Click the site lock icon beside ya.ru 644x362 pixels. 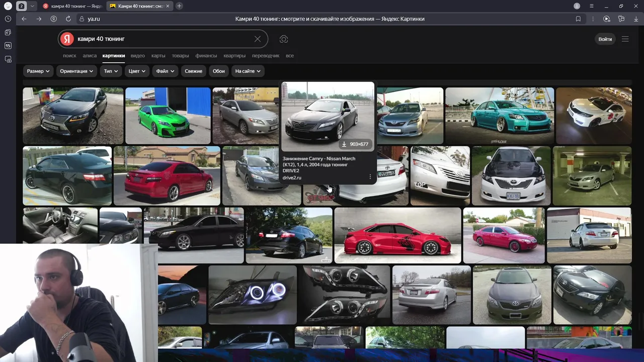coord(82,19)
